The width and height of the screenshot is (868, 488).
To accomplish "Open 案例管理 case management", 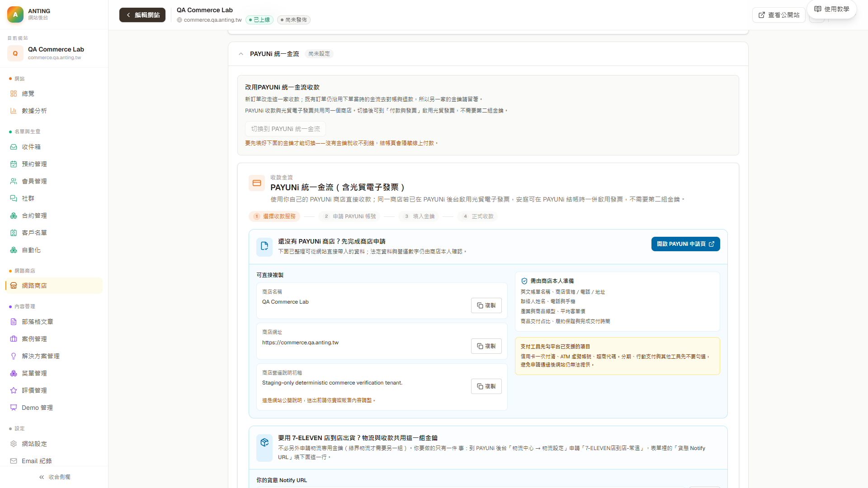I will point(54,339).
